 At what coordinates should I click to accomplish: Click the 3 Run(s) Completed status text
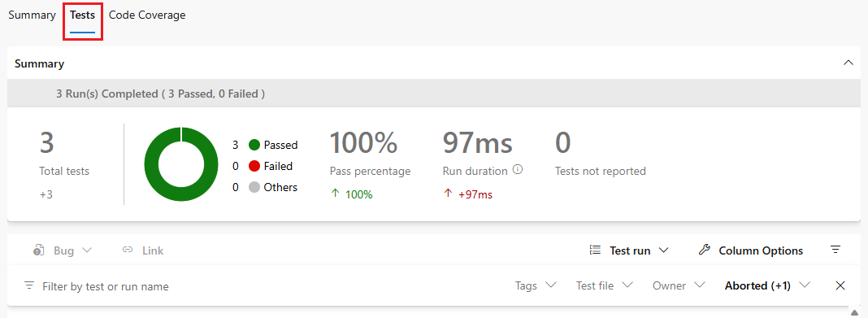tap(161, 94)
